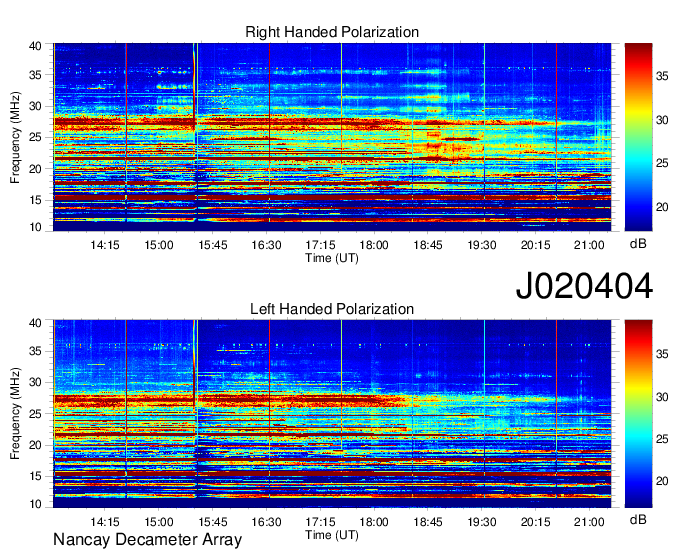Click the "20:15" tick on the lower time axis
The image size is (680, 552).
pos(535,522)
